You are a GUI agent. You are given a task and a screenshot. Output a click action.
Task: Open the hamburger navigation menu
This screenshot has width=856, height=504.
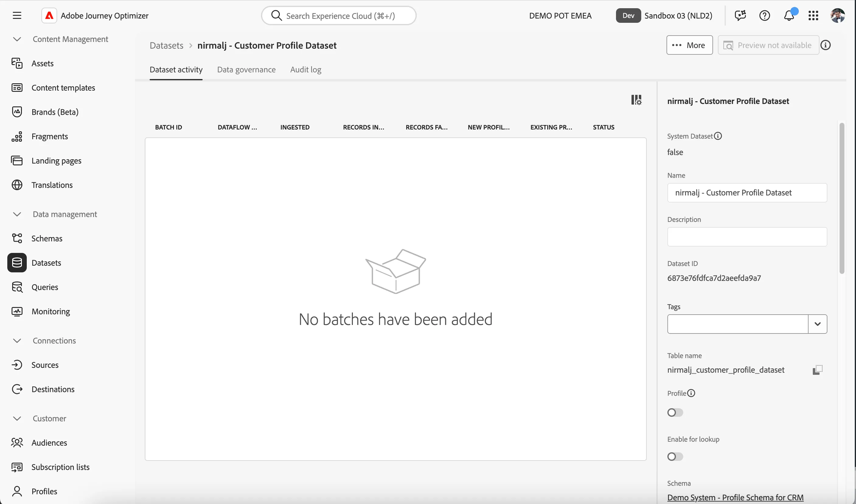[17, 16]
